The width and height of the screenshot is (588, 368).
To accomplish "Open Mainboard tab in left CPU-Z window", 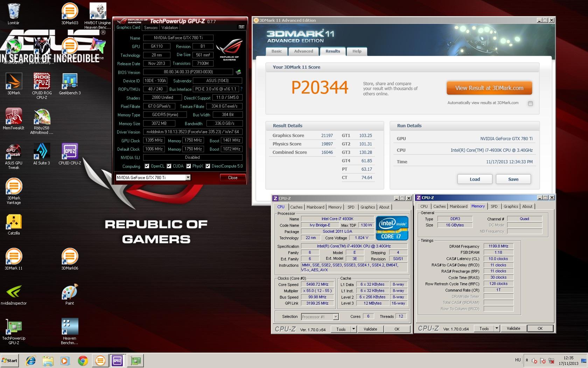I will tap(315, 207).
